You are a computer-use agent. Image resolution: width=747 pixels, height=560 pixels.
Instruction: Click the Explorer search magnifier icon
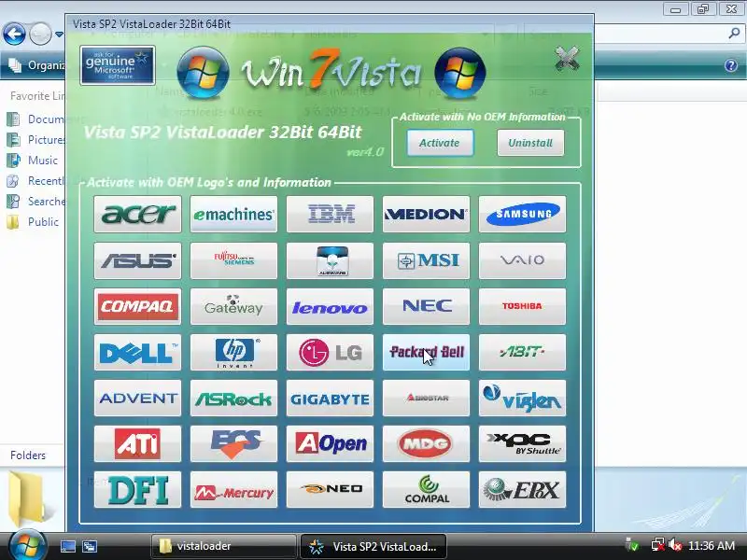(x=734, y=33)
